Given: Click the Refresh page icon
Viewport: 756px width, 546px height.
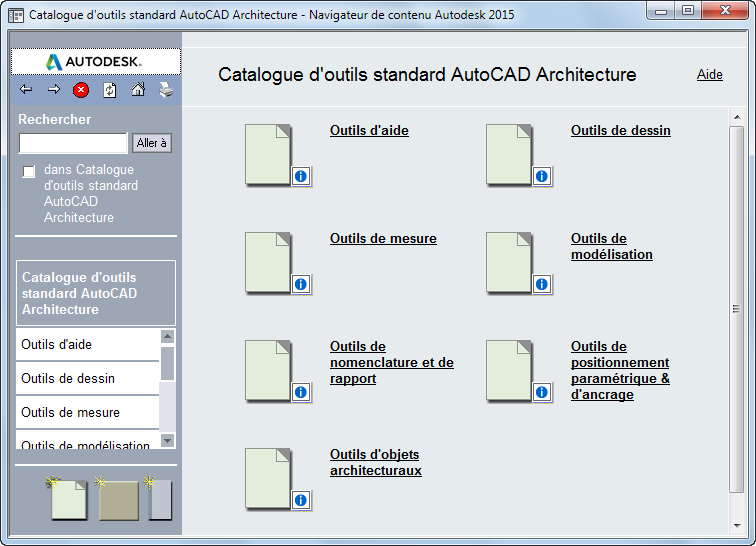Looking at the screenshot, I should (x=109, y=90).
